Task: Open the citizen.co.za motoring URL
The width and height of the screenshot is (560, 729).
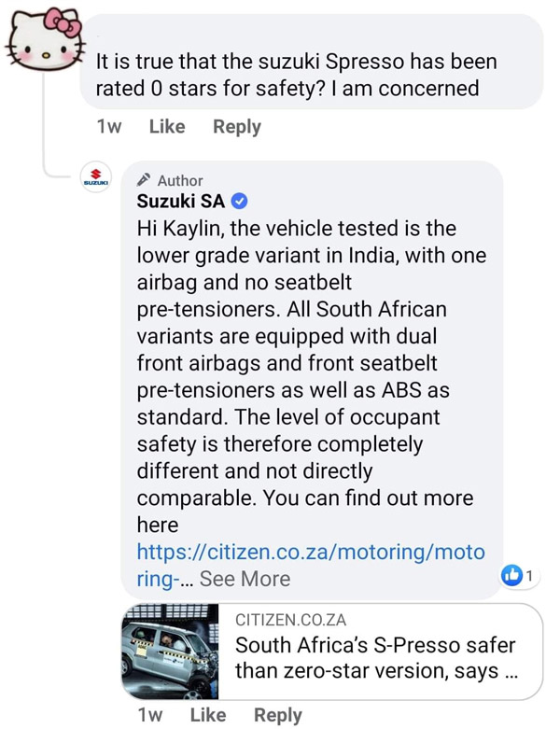Action: [311, 552]
